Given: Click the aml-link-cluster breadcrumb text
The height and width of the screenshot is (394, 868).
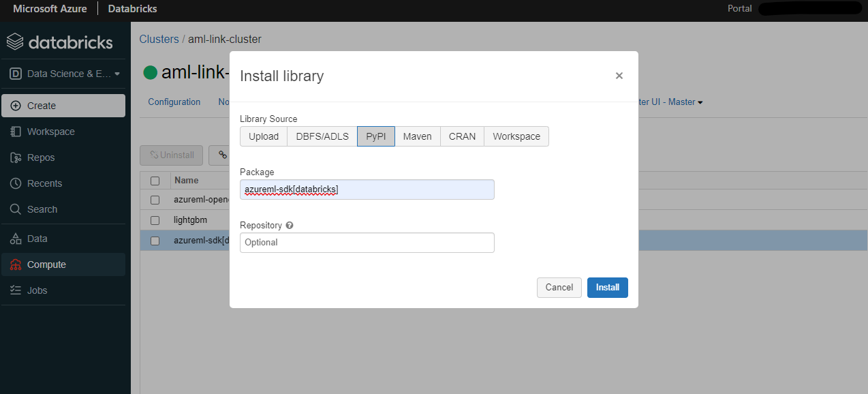Looking at the screenshot, I should (225, 40).
